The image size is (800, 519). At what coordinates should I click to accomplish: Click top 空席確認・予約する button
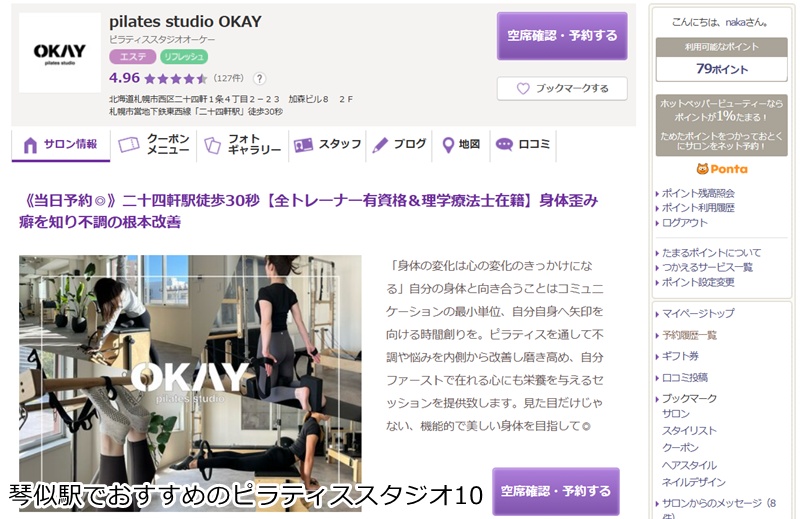(562, 36)
